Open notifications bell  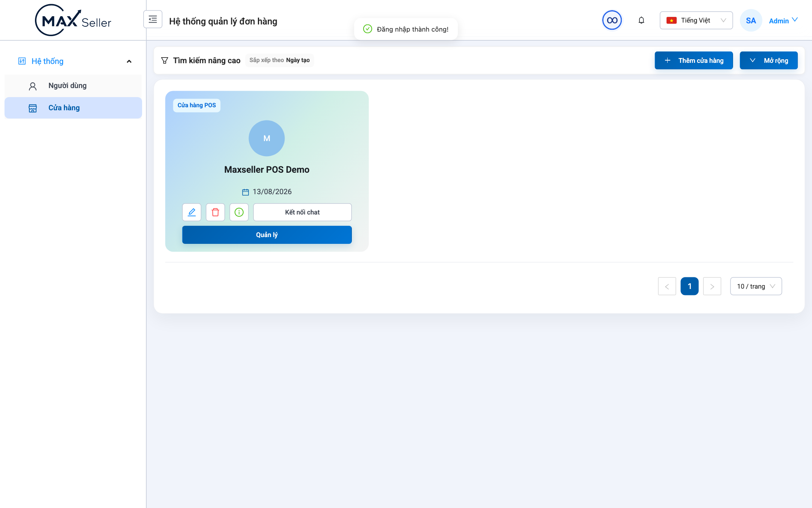641,20
